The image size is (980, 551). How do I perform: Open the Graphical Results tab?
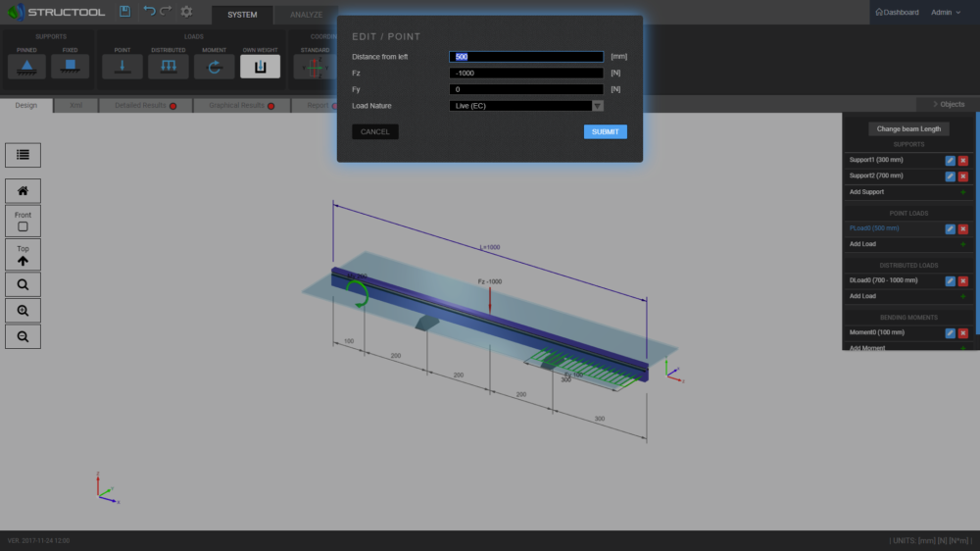[241, 105]
